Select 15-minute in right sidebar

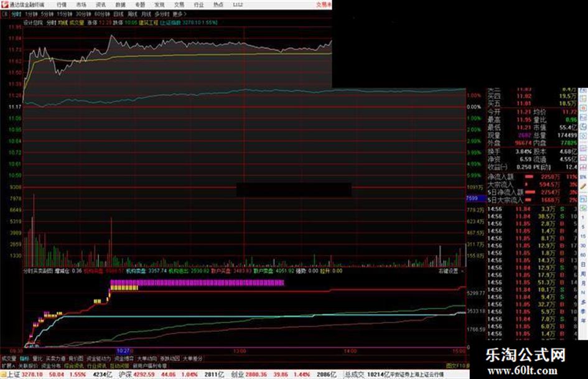pos(583,236)
